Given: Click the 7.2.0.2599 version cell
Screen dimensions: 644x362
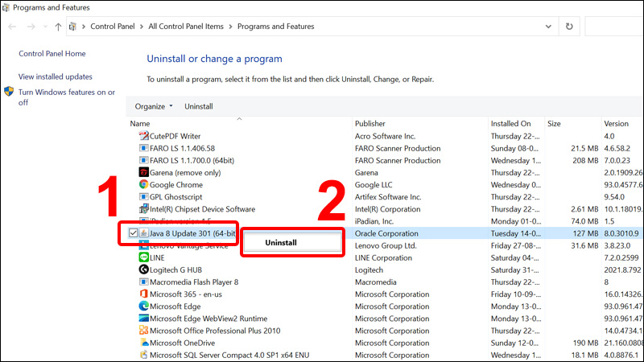Looking at the screenshot, I should [621, 257].
